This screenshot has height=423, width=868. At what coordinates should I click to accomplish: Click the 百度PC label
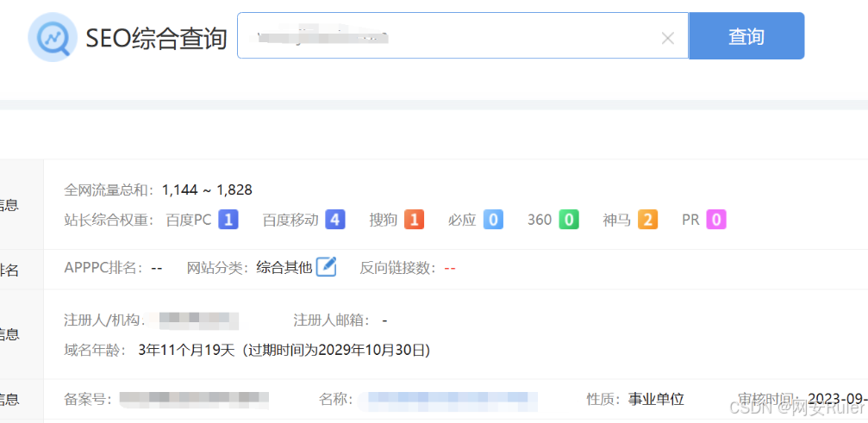[189, 220]
